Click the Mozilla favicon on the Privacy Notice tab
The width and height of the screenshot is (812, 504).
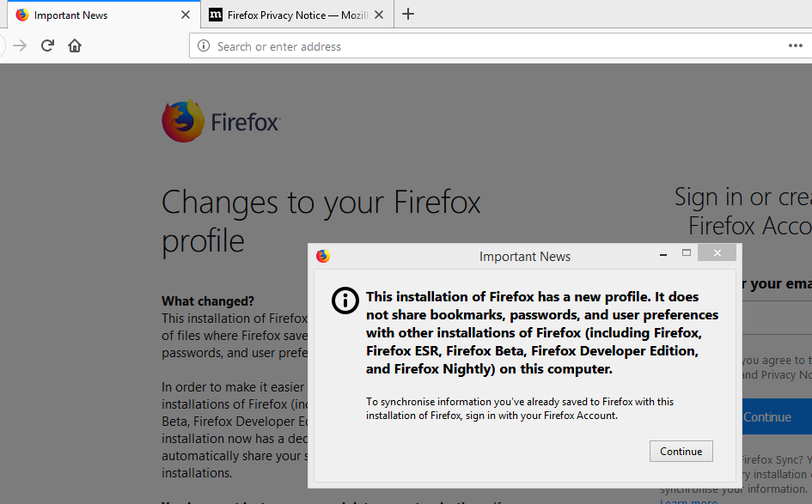click(x=216, y=15)
